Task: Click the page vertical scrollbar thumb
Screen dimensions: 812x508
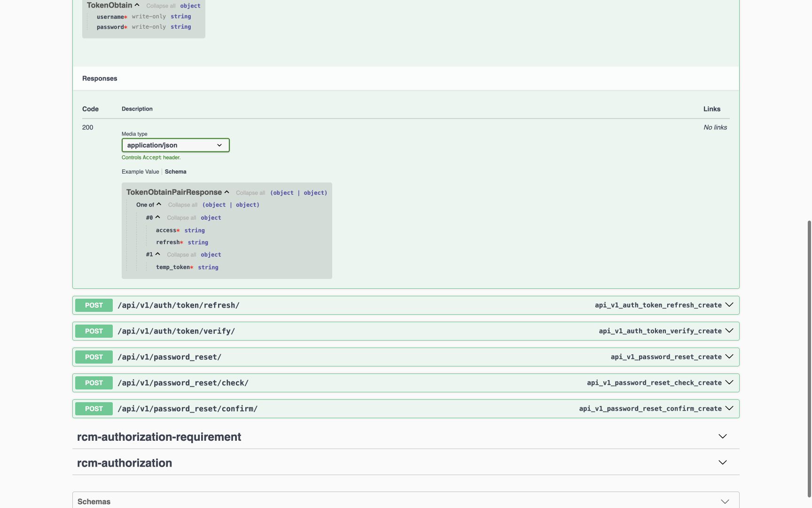Action: click(x=809, y=358)
